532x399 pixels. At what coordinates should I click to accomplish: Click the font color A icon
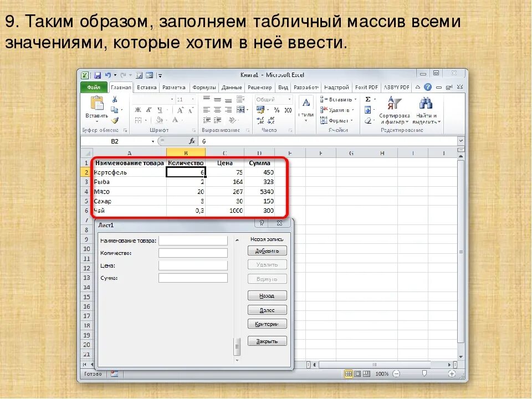pos(175,120)
